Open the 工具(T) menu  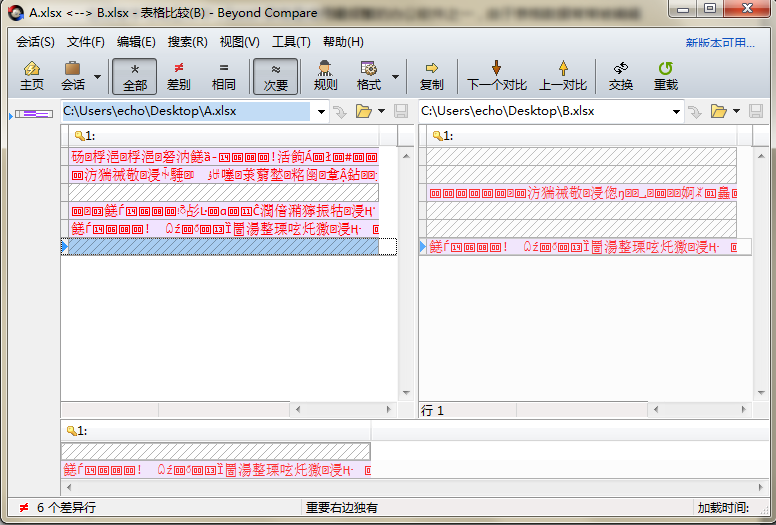[291, 42]
